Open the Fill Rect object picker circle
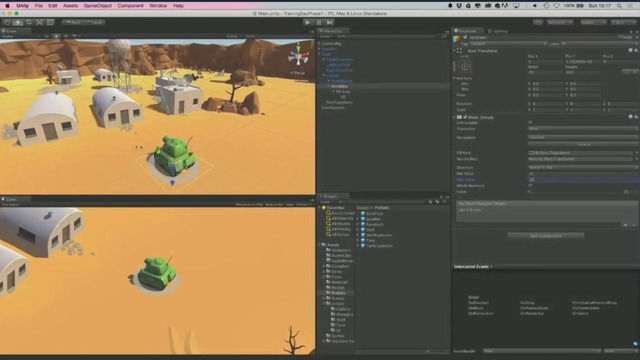Viewport: 640px width, 360px height. [x=636, y=153]
